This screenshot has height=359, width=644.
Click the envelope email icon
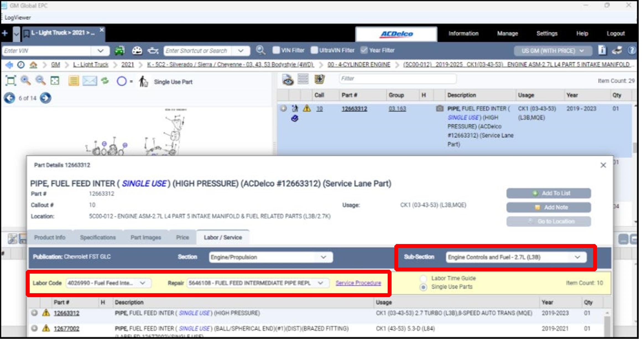coord(90,81)
